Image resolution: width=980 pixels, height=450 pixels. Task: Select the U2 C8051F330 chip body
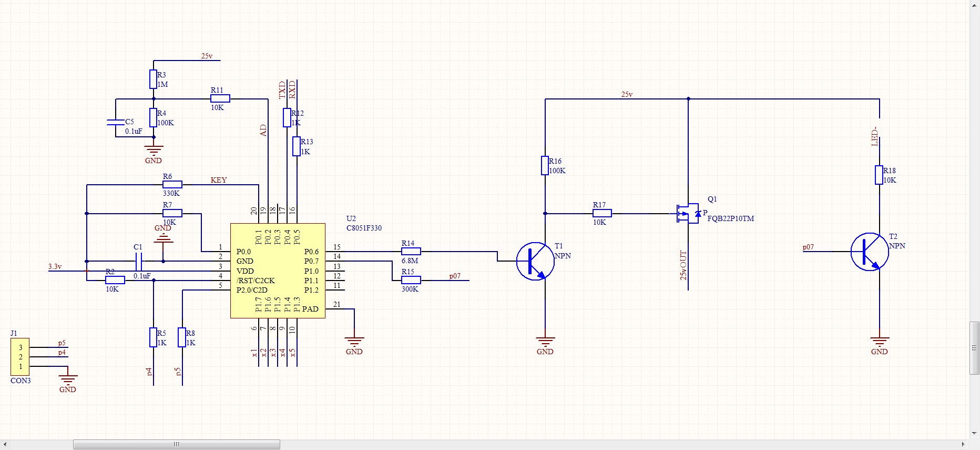tap(278, 271)
